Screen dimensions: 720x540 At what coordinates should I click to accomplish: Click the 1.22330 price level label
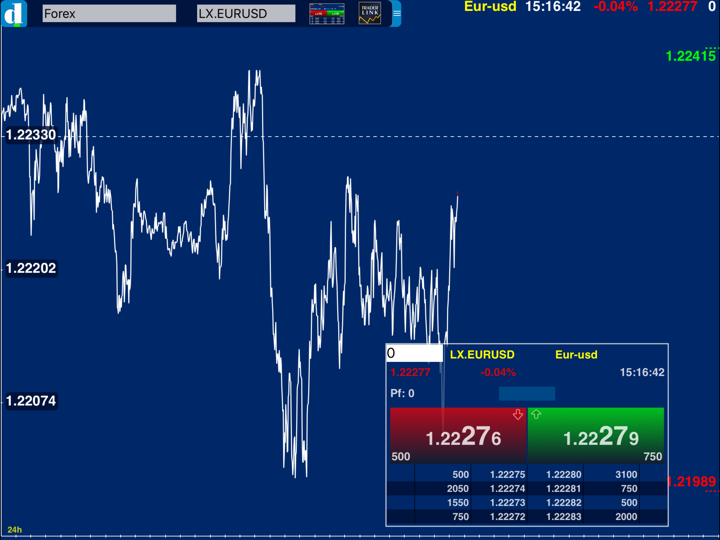click(31, 135)
